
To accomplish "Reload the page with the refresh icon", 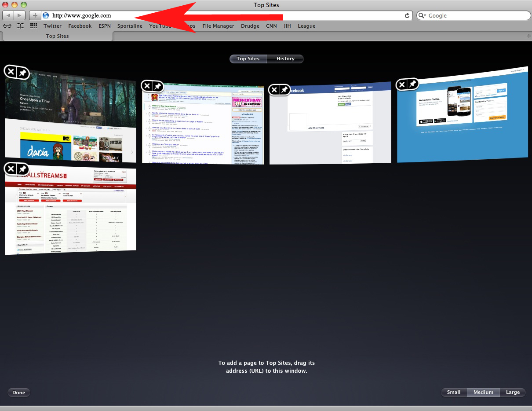I will click(408, 15).
